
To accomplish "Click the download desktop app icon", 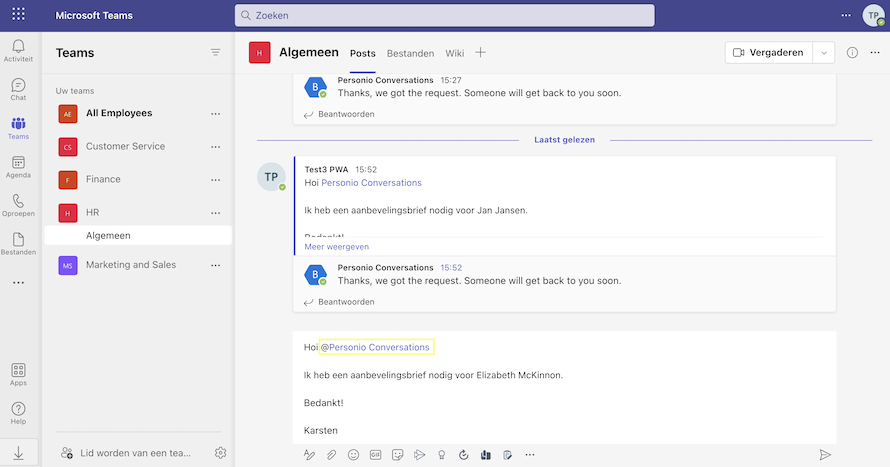I will 18,453.
